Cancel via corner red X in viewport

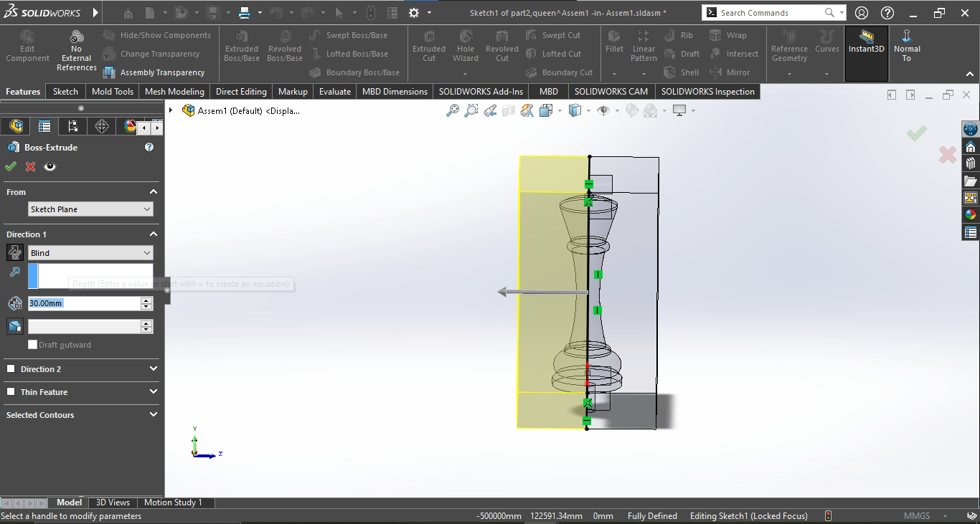coord(947,154)
